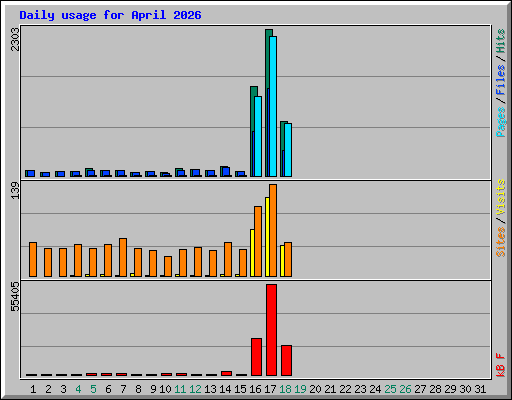
Task: Click green day 25 axis label
Action: pos(390,389)
